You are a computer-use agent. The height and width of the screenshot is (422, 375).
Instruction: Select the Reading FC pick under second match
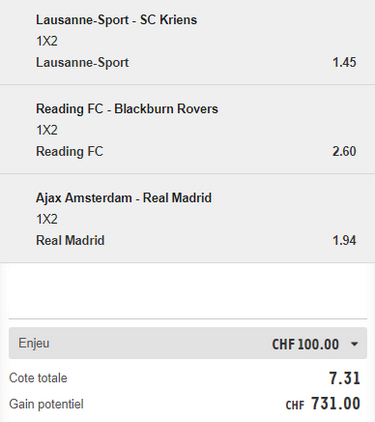pos(70,151)
